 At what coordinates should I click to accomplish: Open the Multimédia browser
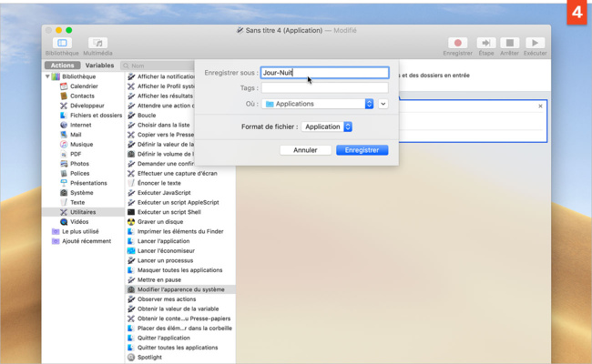point(97,43)
